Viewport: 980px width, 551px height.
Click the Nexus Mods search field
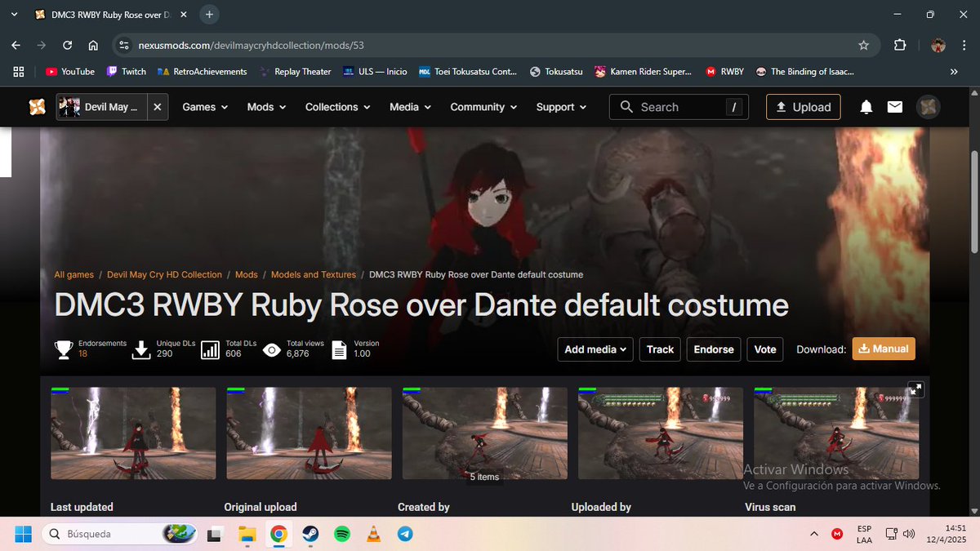coord(679,107)
